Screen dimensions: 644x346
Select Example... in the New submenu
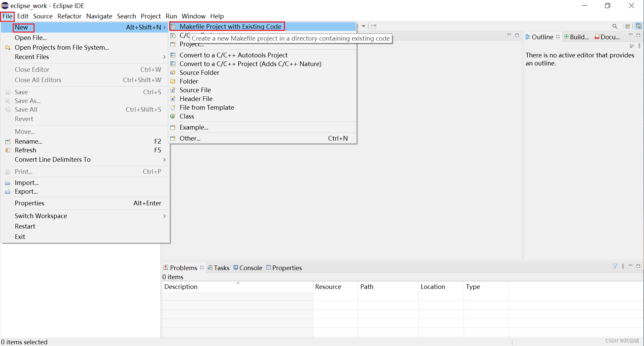tap(262, 127)
